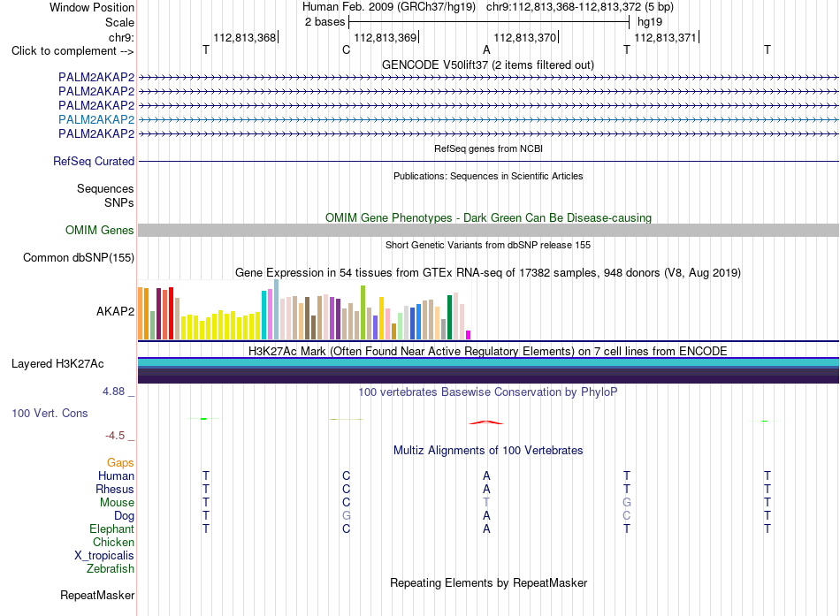Click the GTEx Gene Expression title text

point(488,272)
